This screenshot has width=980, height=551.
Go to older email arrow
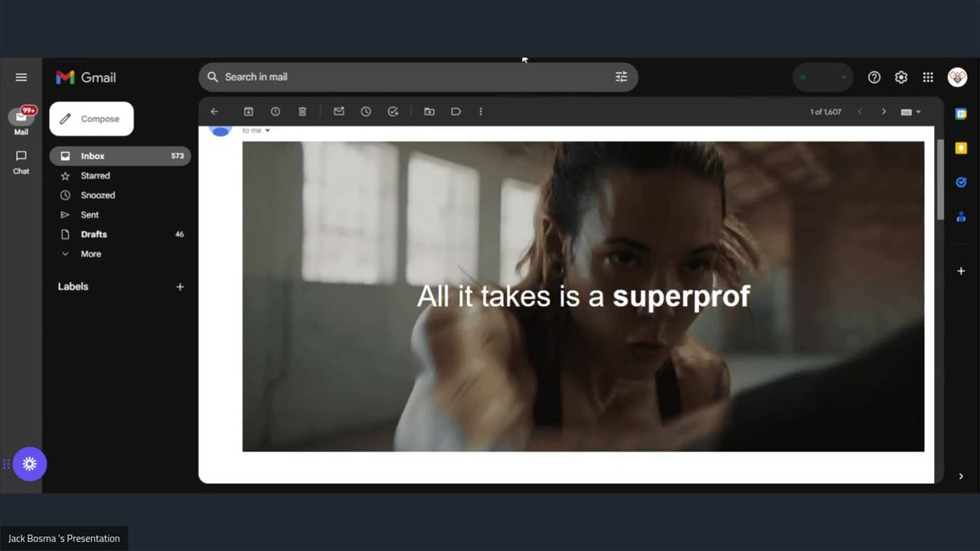click(884, 112)
